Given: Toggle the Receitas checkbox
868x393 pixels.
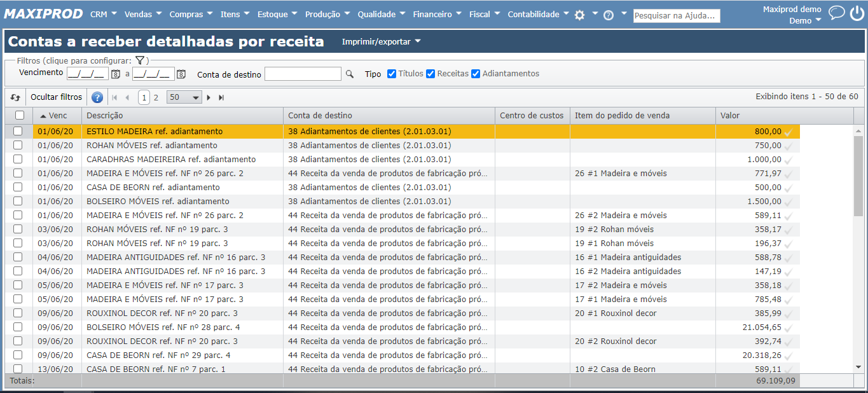Looking at the screenshot, I should pos(431,74).
